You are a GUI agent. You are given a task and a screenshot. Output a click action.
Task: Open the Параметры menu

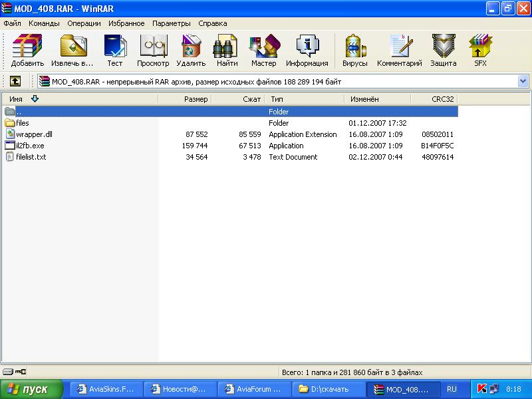pos(172,23)
